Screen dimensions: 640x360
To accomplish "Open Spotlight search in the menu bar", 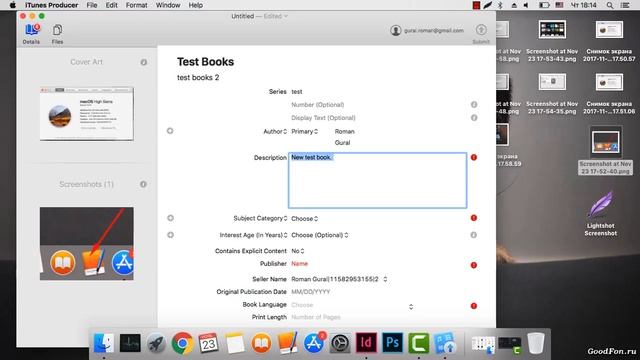I will click(x=610, y=5).
